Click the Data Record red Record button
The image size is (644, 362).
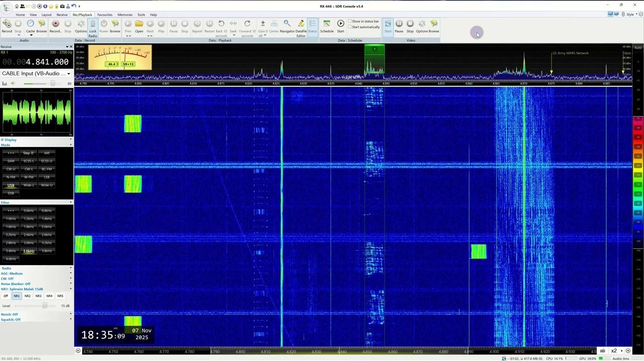point(55,26)
